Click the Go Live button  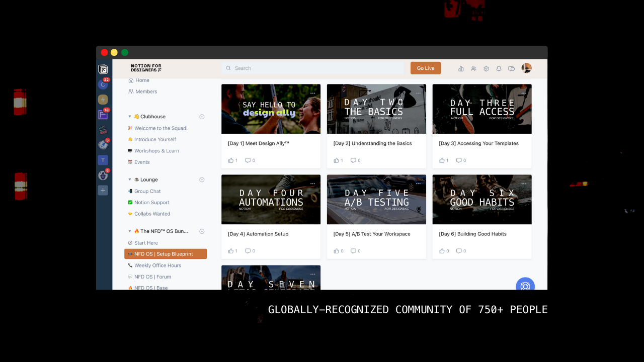(x=426, y=68)
